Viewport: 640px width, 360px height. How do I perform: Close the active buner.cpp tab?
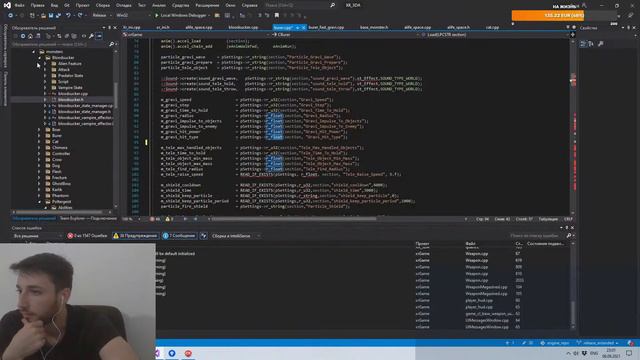pyautogui.click(x=304, y=28)
